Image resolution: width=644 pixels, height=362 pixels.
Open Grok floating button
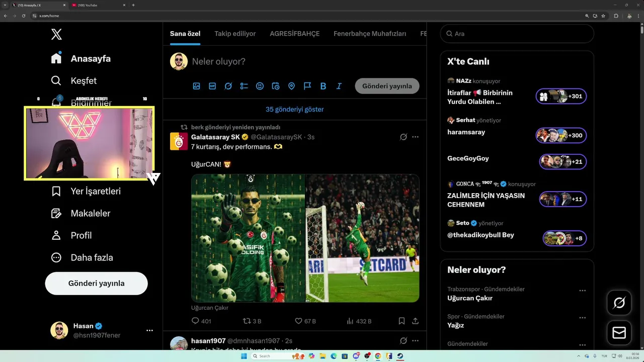(619, 303)
